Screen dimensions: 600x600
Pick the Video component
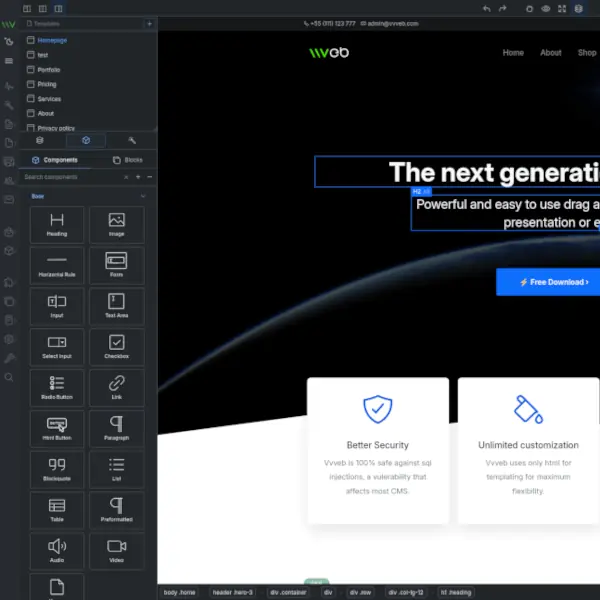[117, 551]
